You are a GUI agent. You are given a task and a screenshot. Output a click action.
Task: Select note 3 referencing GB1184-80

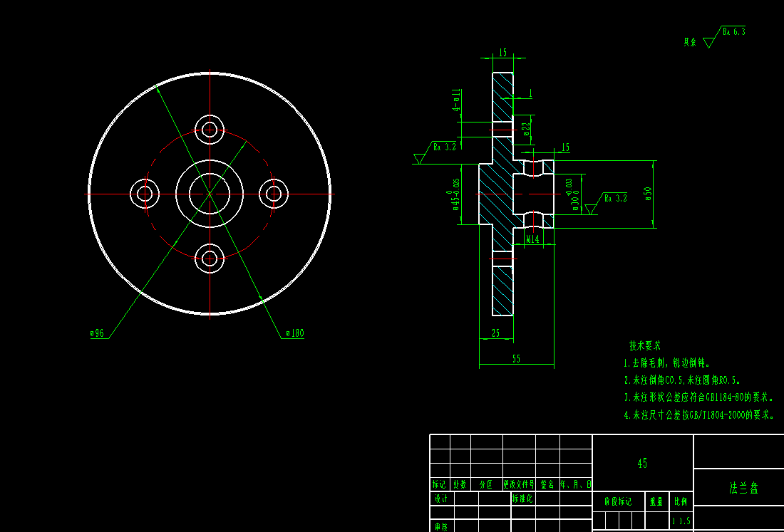[699, 397]
